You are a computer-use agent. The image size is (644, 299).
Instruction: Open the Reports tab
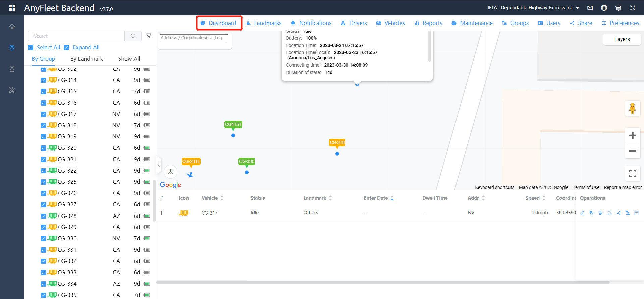point(428,23)
